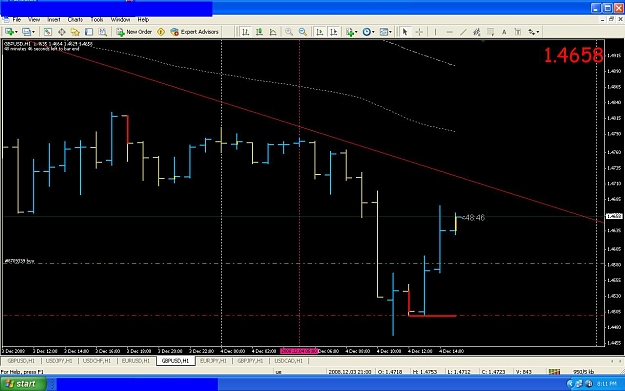Open the View menu
Viewport: 625px width, 391px height.
pyautogui.click(x=34, y=20)
